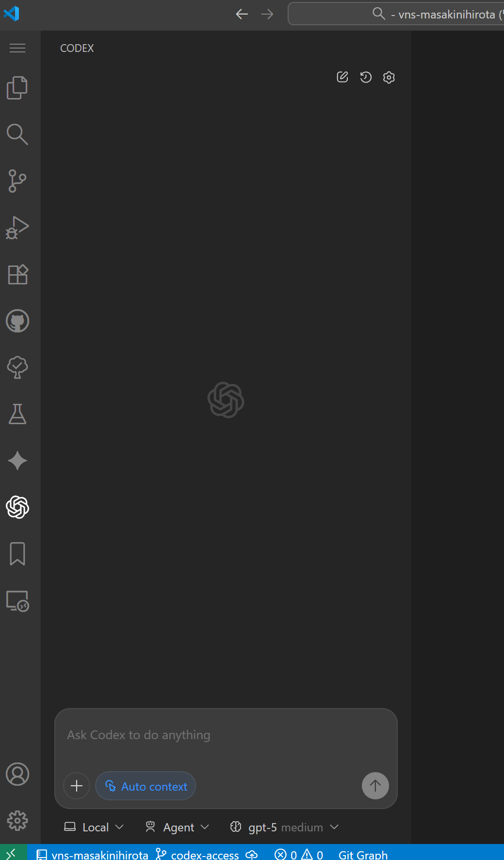Start a new Codex chat

(x=342, y=77)
